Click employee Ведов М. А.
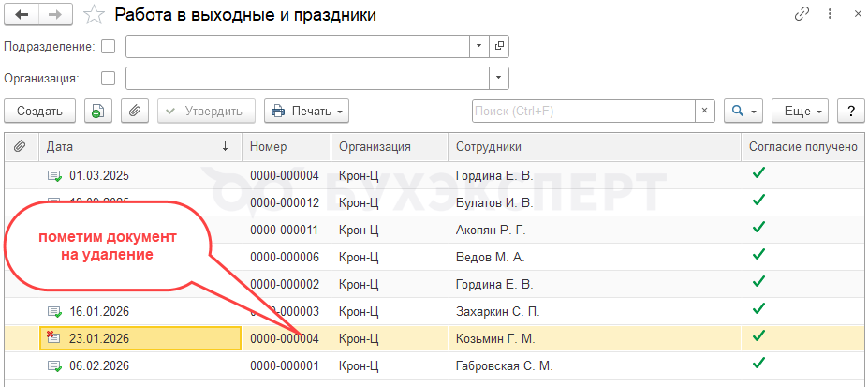The width and height of the screenshot is (868, 387). point(490,258)
